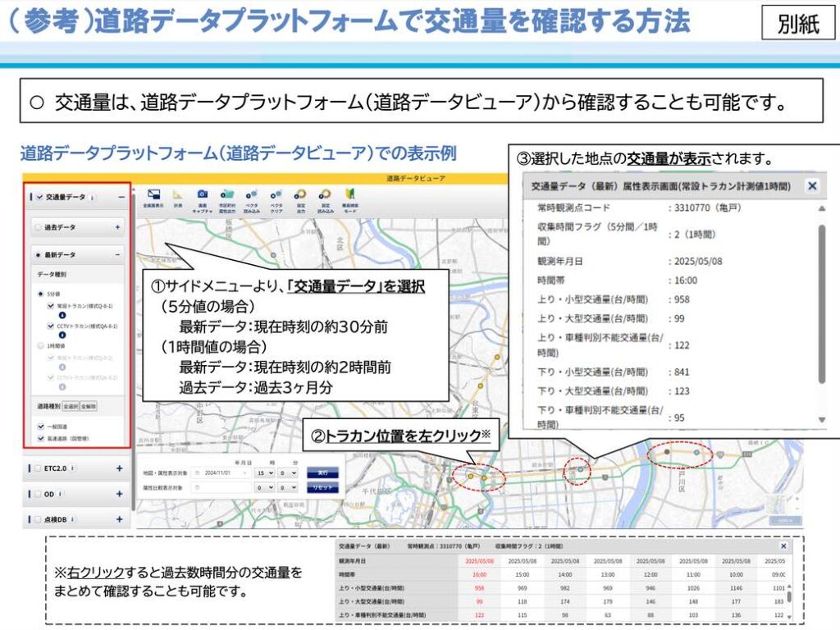Click the attribute popup vertical scrollbar
Viewport: 840px width, 630px height.
click(x=822, y=304)
